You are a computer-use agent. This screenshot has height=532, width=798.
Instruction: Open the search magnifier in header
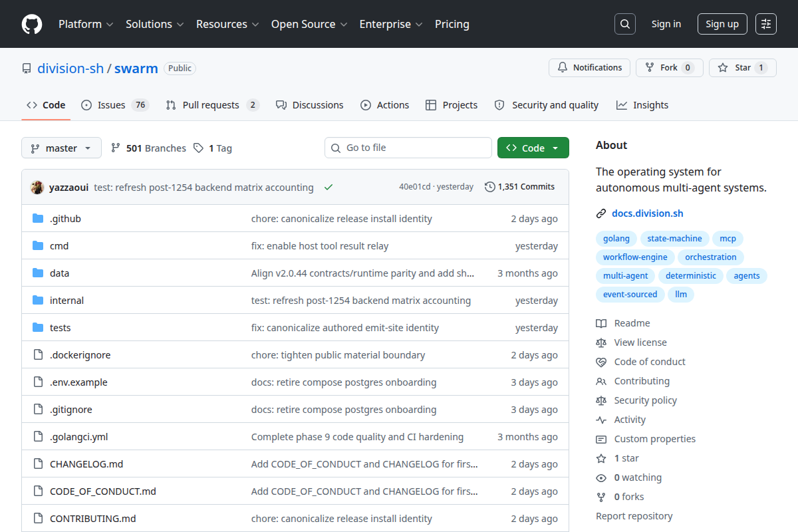(625, 24)
